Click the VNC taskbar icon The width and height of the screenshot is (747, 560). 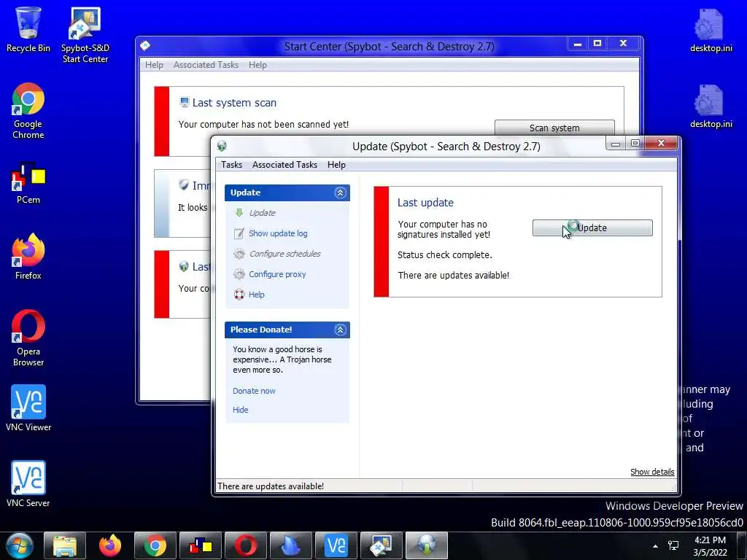336,545
